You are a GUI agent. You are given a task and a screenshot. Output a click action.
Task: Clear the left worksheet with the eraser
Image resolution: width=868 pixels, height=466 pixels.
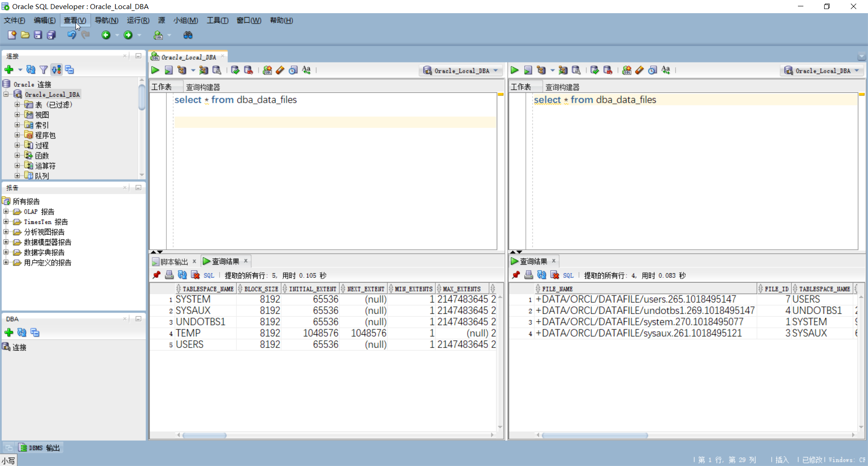280,70
